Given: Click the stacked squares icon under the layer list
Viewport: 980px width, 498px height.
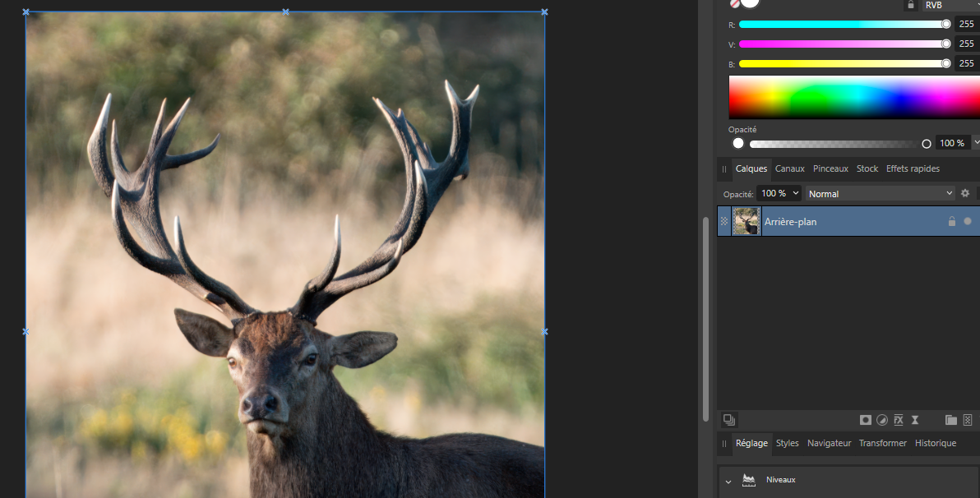Looking at the screenshot, I should tap(728, 420).
